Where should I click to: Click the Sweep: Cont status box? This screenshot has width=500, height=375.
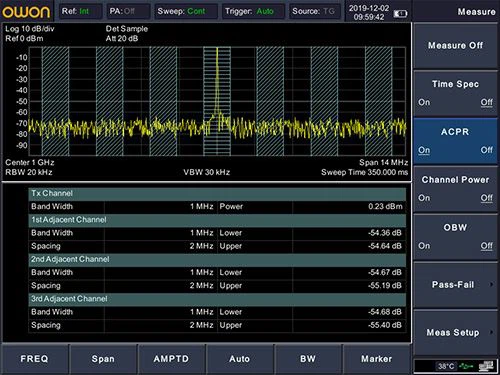point(186,11)
